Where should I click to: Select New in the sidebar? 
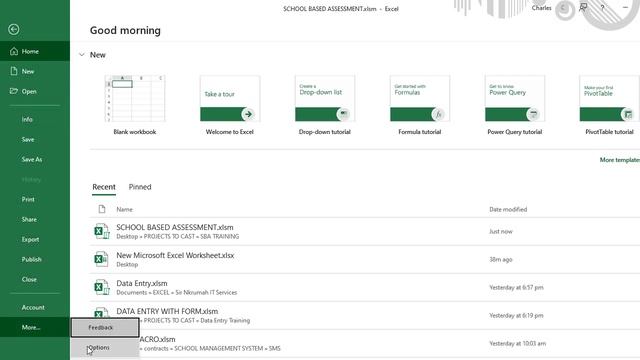click(x=35, y=71)
